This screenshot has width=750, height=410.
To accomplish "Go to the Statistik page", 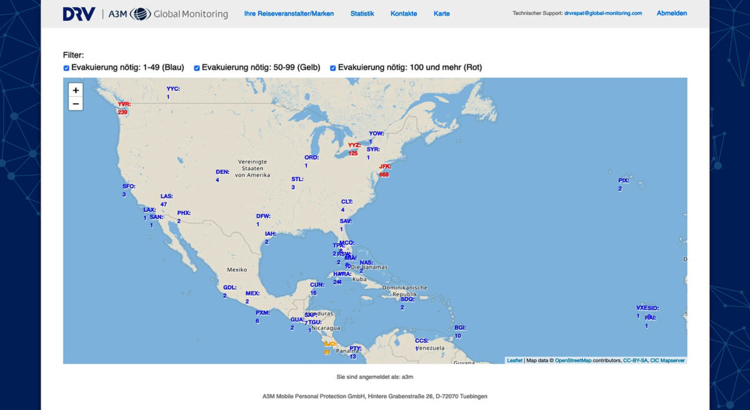I will 362,14.
